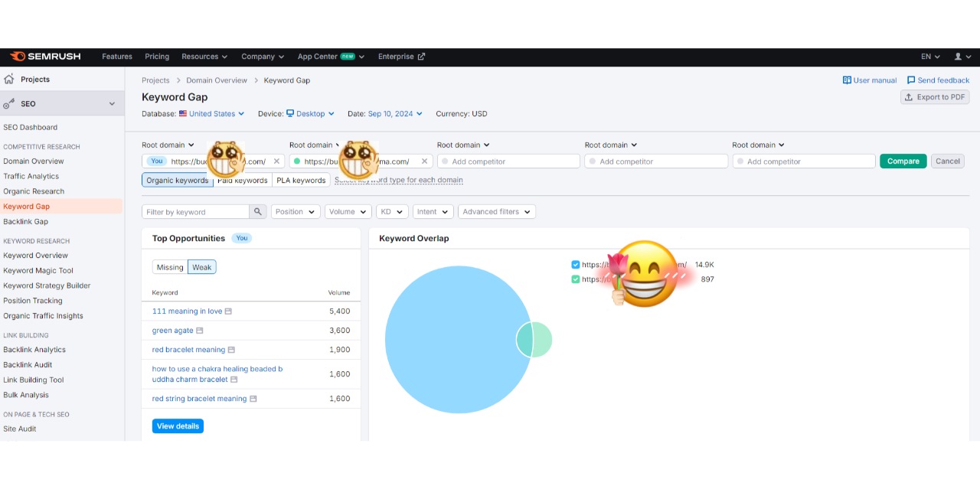Click the SERP features icon beside "green agate"
980x489 pixels.
point(200,331)
